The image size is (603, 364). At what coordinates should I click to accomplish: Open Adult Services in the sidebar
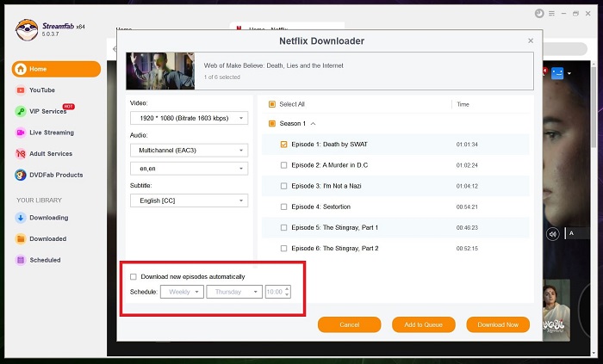pyautogui.click(x=51, y=153)
